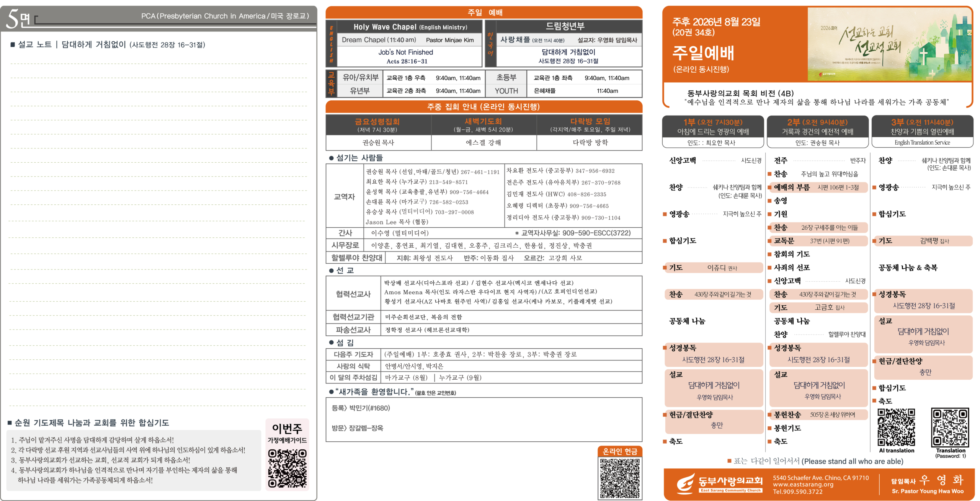Click the 봉헌찬송 505장 item
The image size is (980, 501).
(818, 415)
